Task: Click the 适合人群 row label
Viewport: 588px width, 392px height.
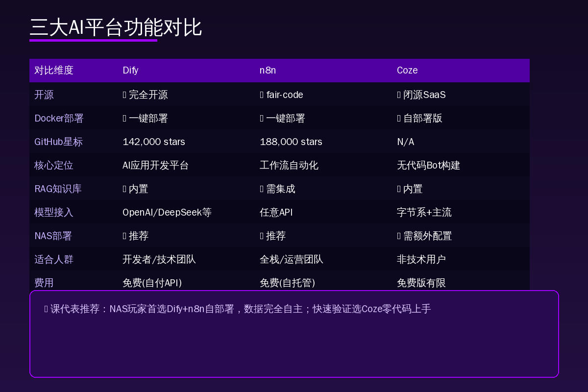Action: (x=54, y=259)
